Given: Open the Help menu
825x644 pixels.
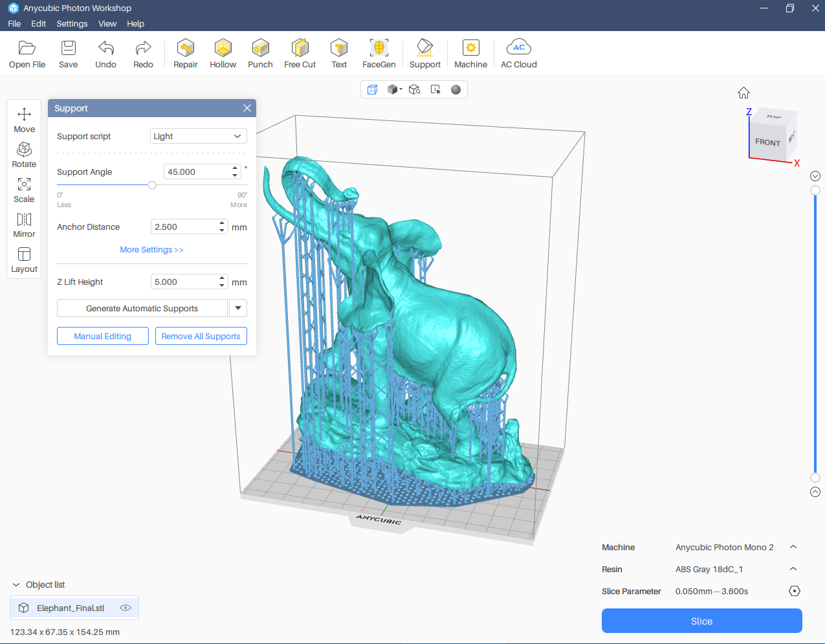Looking at the screenshot, I should point(135,23).
